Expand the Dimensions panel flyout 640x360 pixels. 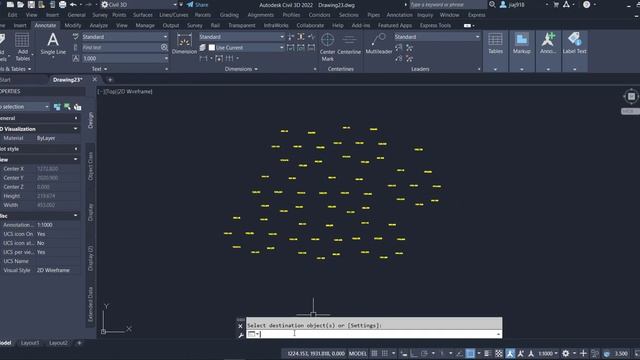[x=241, y=69]
